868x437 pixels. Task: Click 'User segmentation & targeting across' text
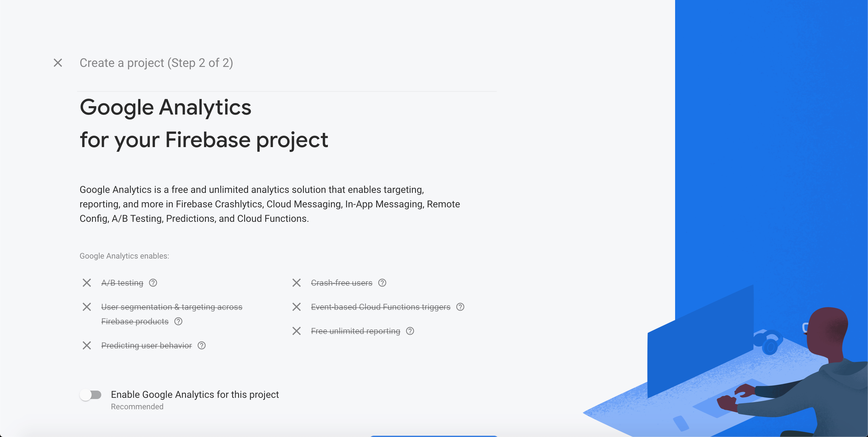172,307
